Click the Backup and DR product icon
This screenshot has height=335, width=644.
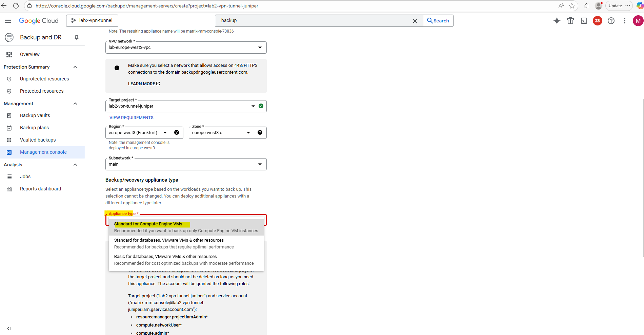tap(9, 37)
